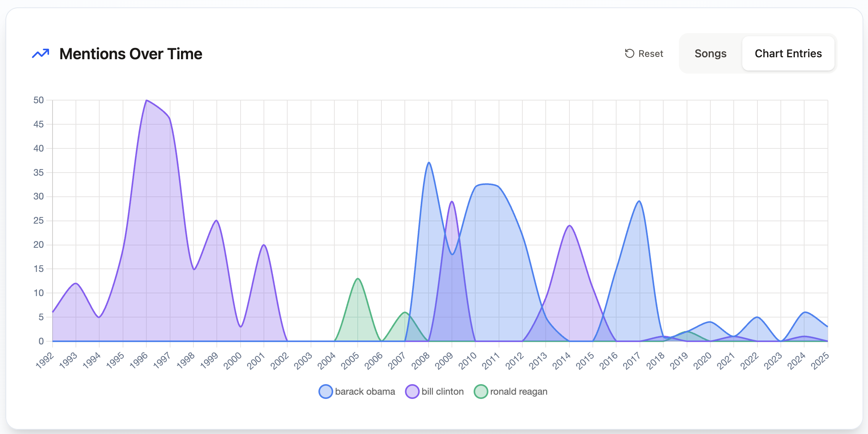Viewport: 868px width, 434px height.
Task: Toggle barack obama legend circle
Action: (x=325, y=392)
